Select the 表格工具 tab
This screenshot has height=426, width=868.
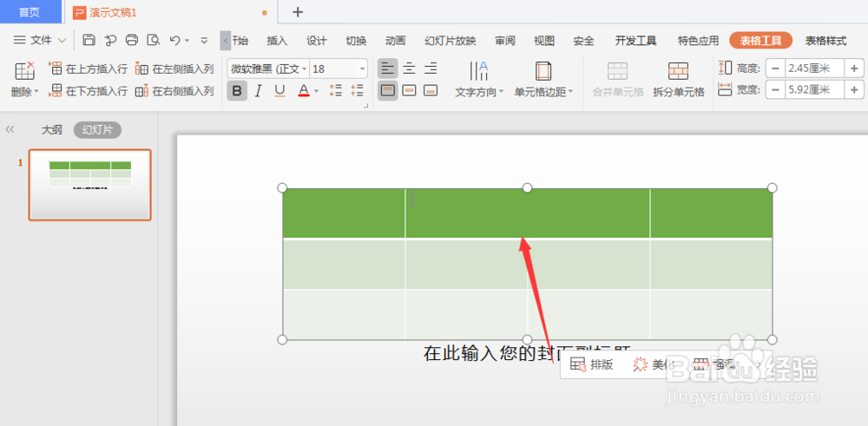click(x=760, y=41)
